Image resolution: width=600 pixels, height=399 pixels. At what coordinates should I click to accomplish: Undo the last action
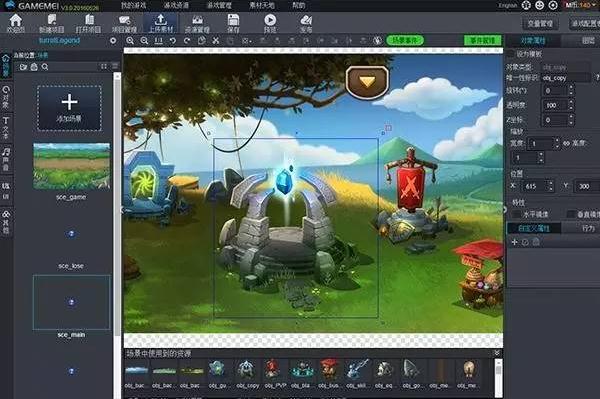(x=173, y=41)
